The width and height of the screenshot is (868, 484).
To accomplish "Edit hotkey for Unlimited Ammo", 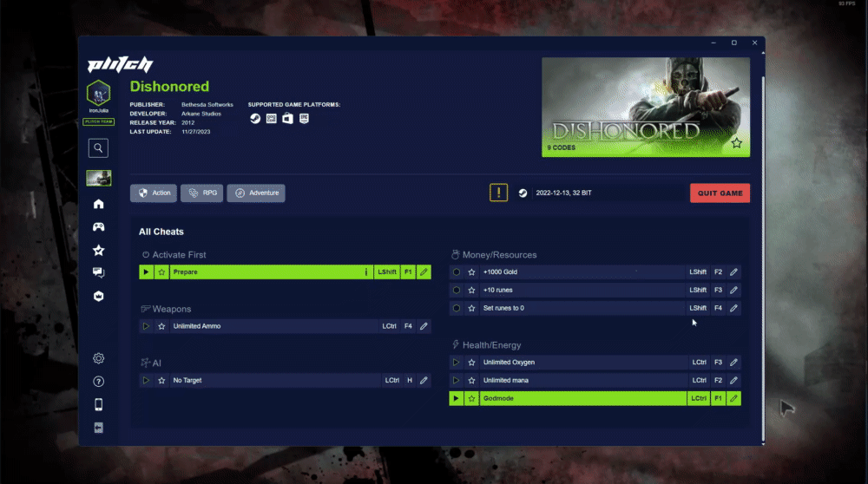I will tap(424, 326).
